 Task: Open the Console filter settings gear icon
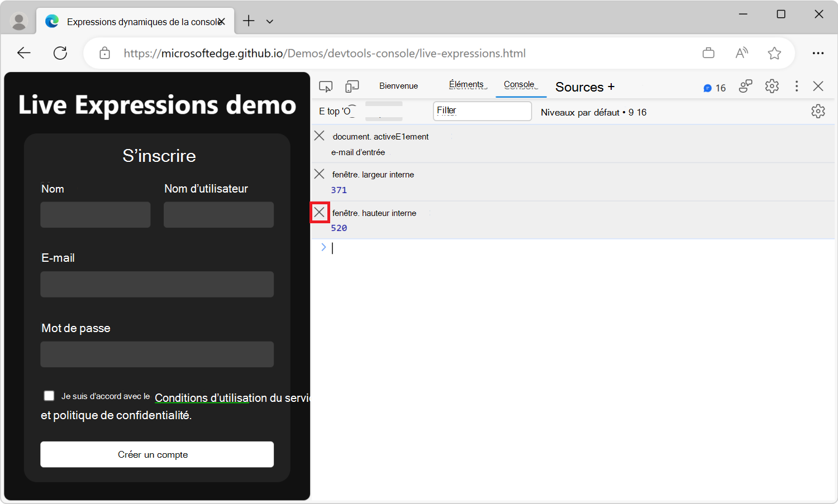click(x=818, y=111)
